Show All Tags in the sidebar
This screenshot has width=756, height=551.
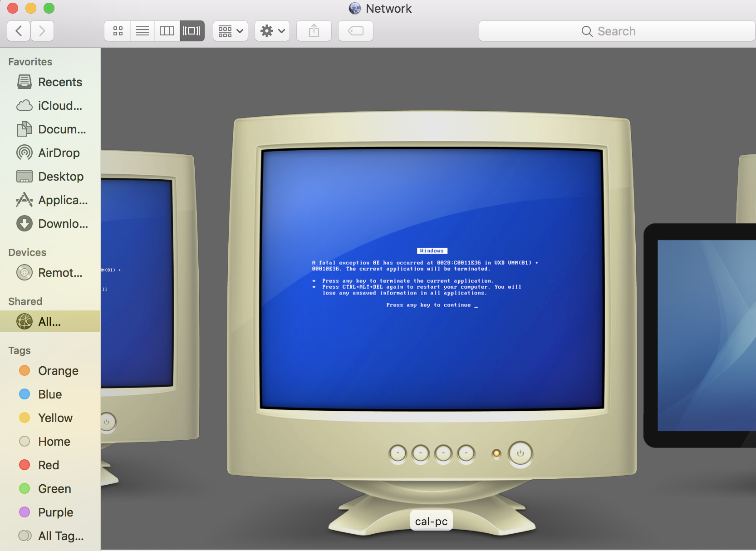pos(60,536)
